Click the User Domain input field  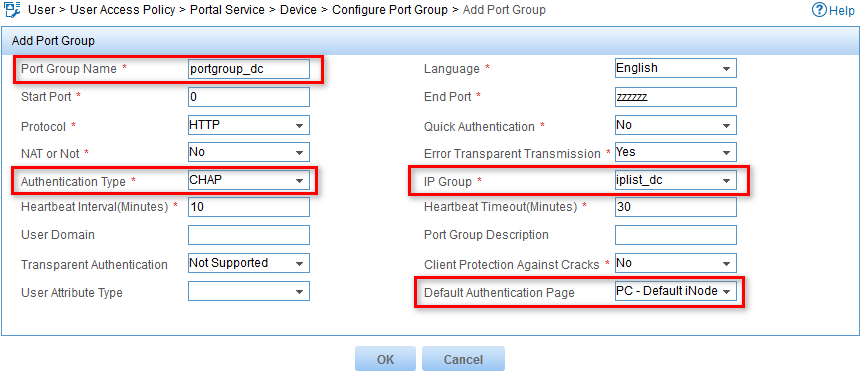point(249,235)
